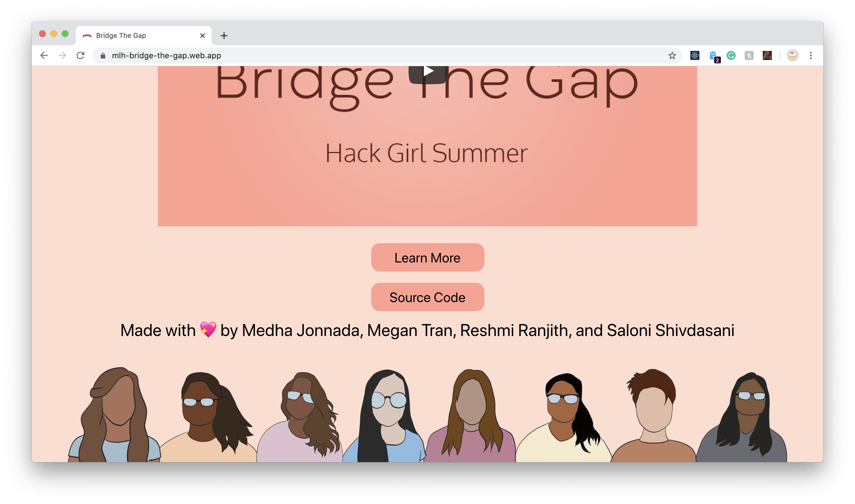Click the forward navigation arrow
This screenshot has width=855, height=504.
click(x=62, y=55)
